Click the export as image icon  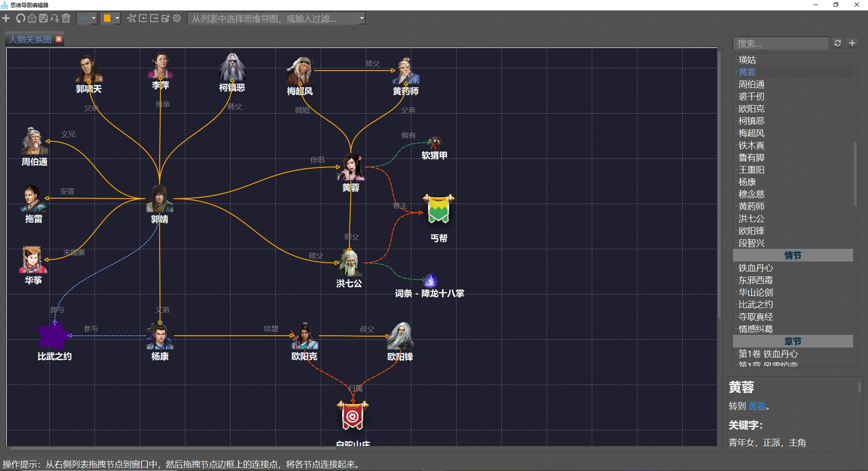coord(165,18)
